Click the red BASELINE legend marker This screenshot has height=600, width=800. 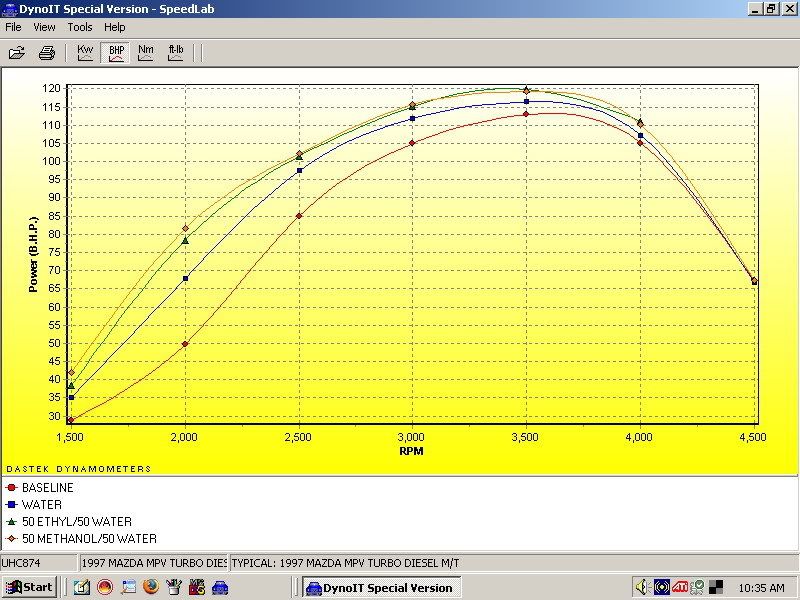(11, 488)
